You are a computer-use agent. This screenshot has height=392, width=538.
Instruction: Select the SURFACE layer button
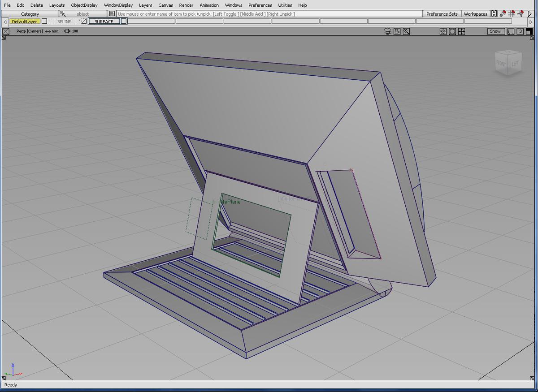click(x=104, y=21)
